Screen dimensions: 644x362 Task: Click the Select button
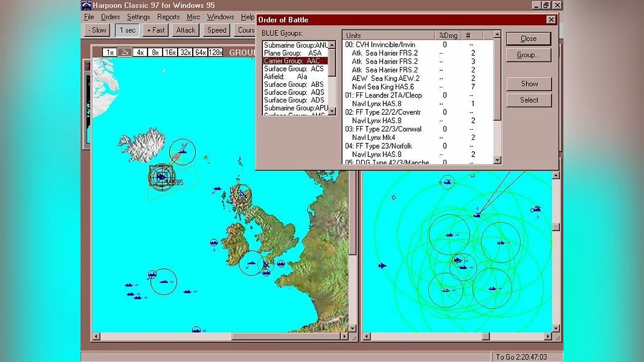(529, 100)
